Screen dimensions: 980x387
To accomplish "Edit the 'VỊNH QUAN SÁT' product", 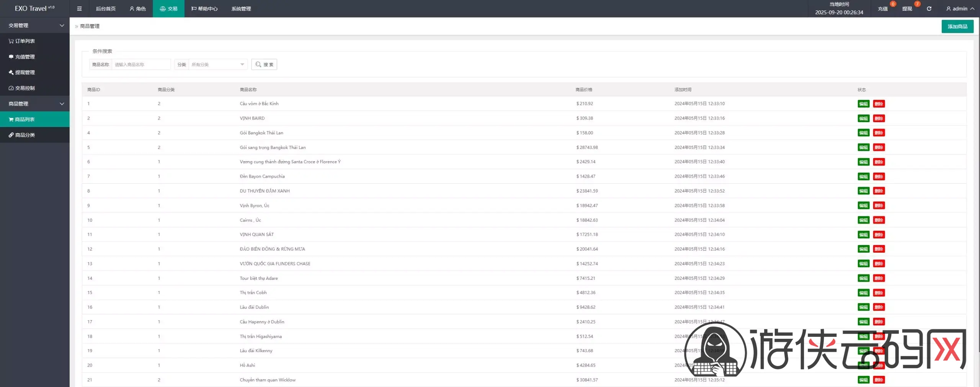I will 863,235.
